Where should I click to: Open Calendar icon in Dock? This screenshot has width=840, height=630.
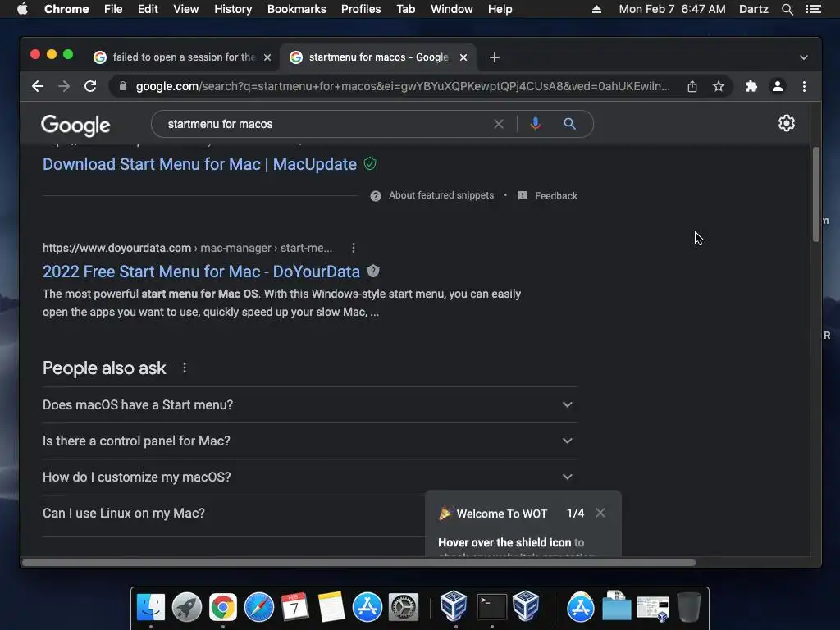point(294,608)
